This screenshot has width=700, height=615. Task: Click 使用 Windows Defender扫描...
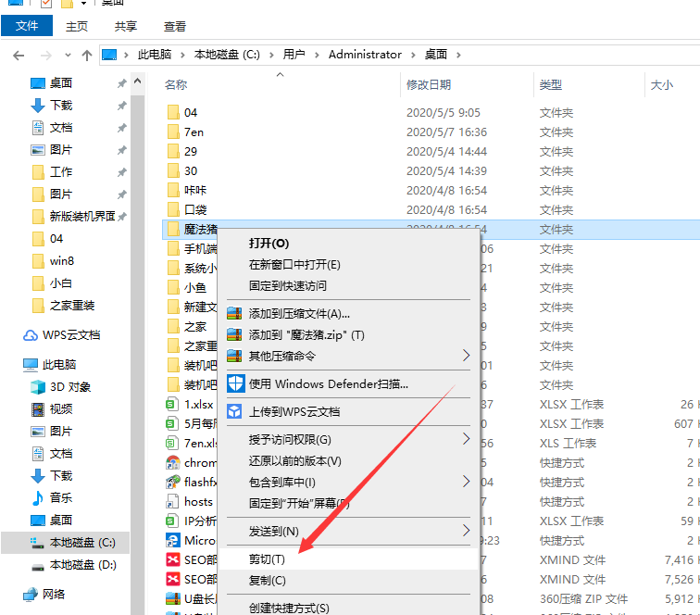point(328,383)
